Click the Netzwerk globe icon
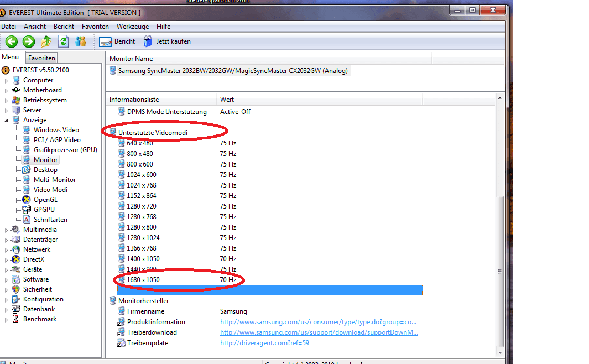 pyautogui.click(x=16, y=249)
